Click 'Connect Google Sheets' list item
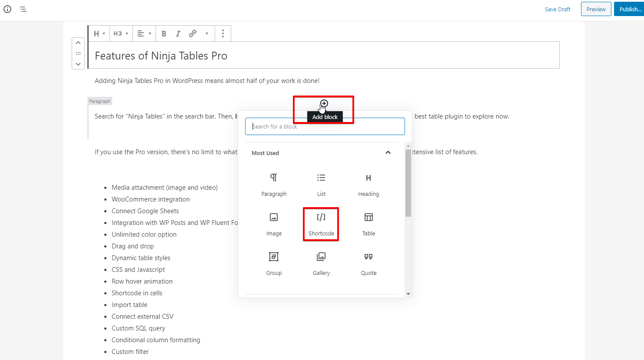The width and height of the screenshot is (644, 360). tap(145, 211)
